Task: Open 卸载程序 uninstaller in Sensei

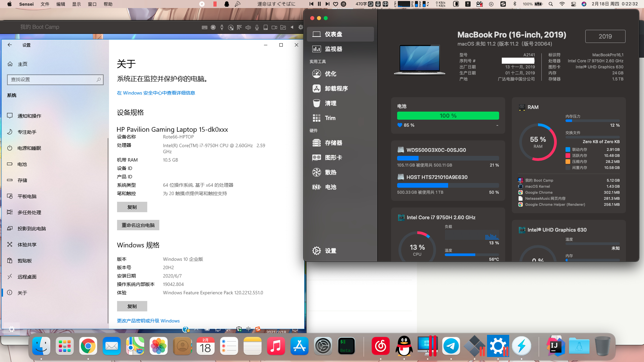Action: pos(340,88)
